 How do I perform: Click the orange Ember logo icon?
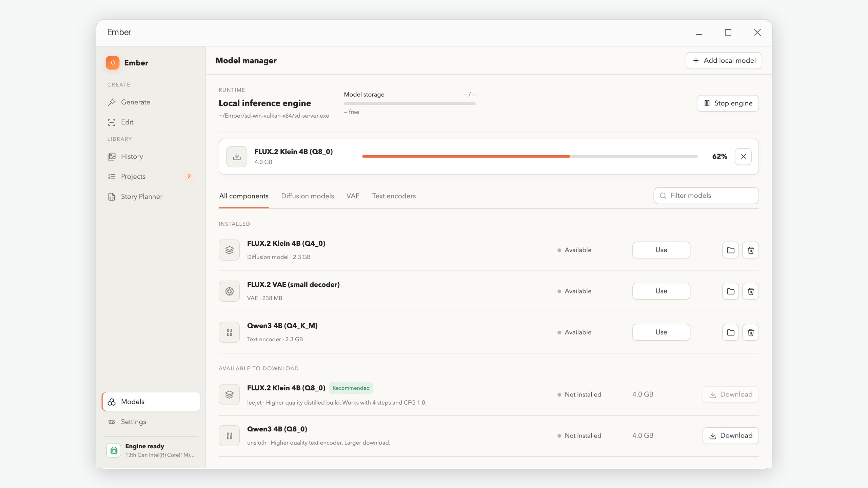(x=113, y=63)
